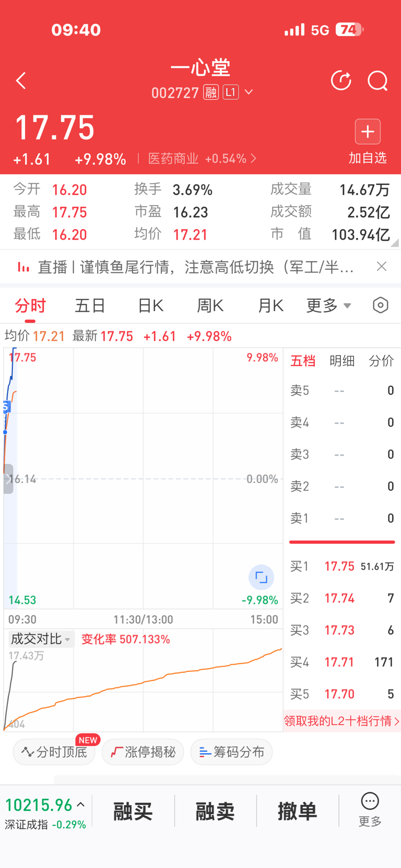Open 更多 chart period dropdown
This screenshot has height=868, width=401.
pyautogui.click(x=328, y=305)
